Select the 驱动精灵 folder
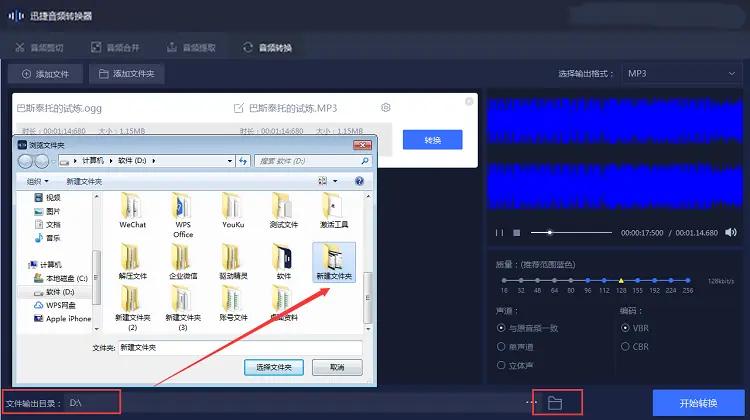 click(233, 262)
